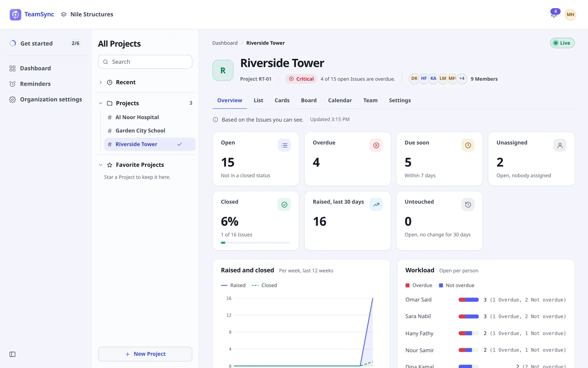Switch to the List tab

258,100
